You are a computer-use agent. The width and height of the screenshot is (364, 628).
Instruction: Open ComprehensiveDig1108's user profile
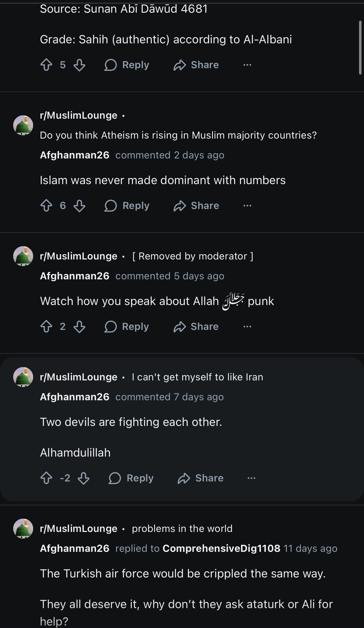(221, 548)
